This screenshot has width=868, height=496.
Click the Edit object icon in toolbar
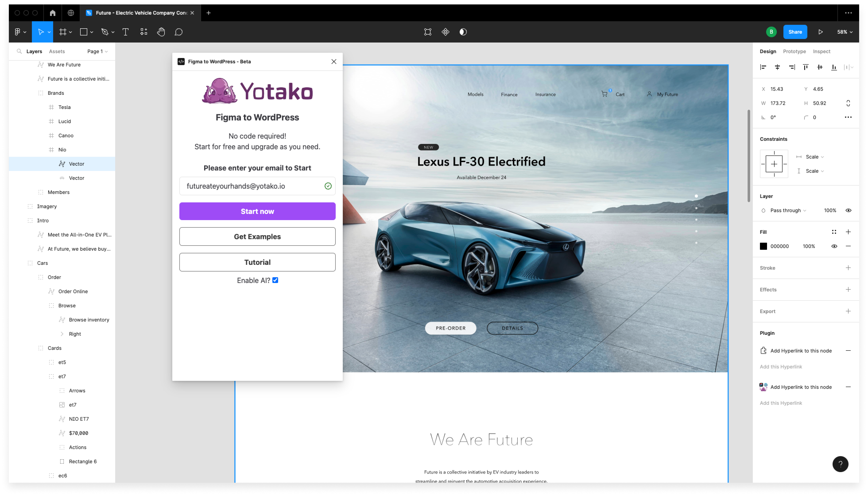428,32
